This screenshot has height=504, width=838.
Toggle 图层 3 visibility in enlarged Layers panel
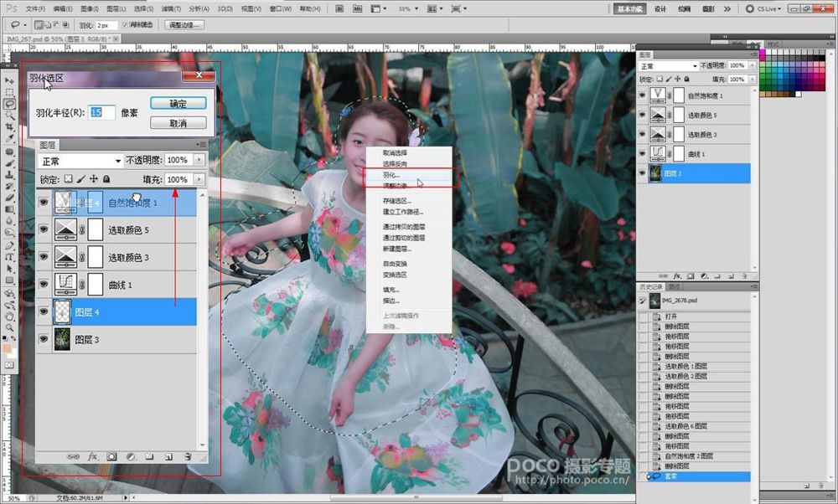click(x=44, y=340)
